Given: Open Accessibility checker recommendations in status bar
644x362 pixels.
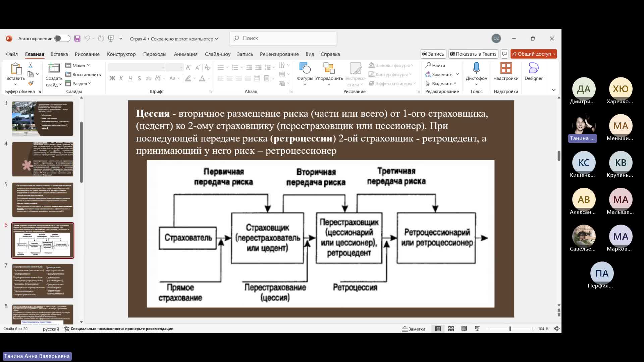Looking at the screenshot, I should coord(119,329).
